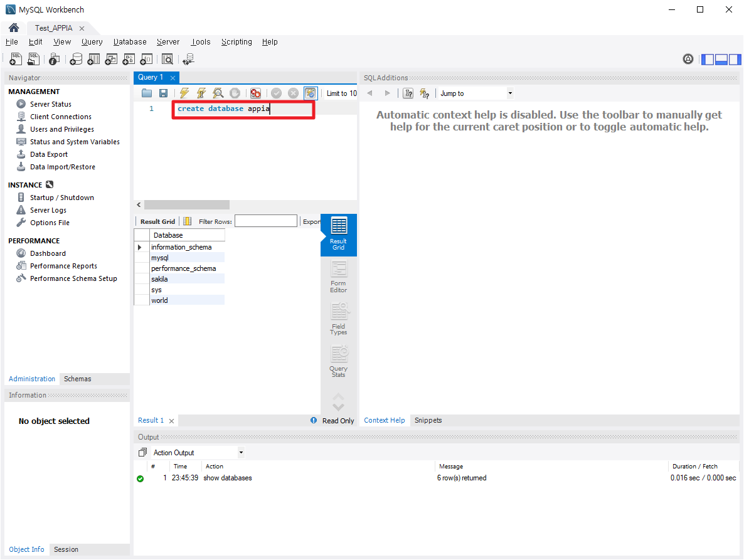
Task: Click context help for caret position icon
Action: 408,93
